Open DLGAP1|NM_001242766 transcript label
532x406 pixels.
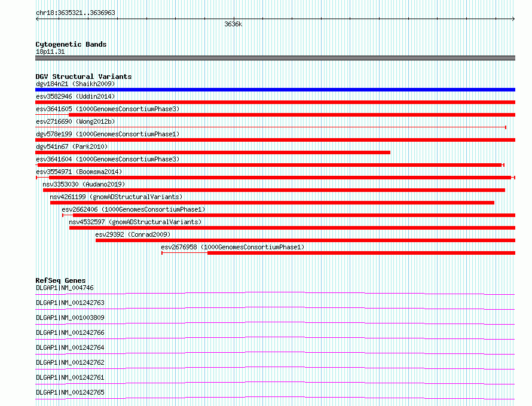coord(70,332)
